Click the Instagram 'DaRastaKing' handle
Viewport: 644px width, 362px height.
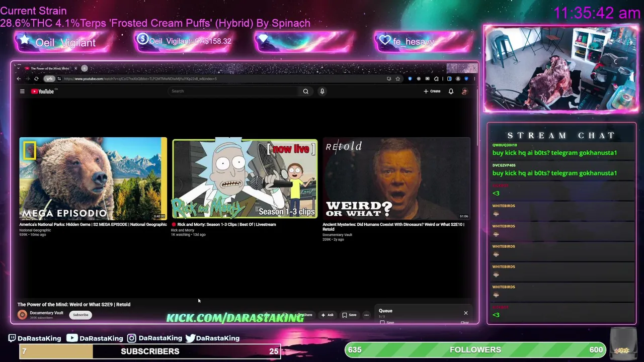point(154,338)
